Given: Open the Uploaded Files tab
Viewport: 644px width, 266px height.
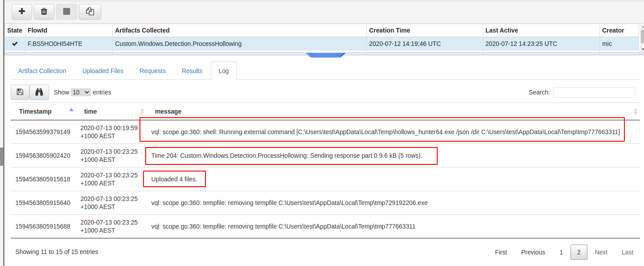Looking at the screenshot, I should click(x=103, y=71).
